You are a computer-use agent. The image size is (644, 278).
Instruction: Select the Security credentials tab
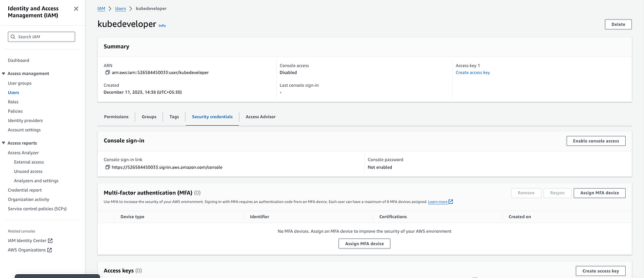coord(213,117)
